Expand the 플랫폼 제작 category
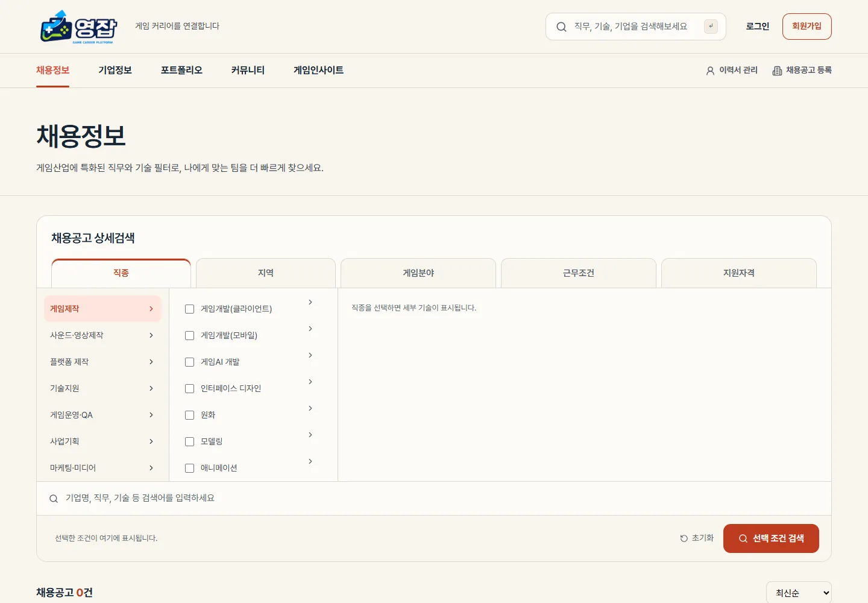This screenshot has width=868, height=603. (102, 362)
